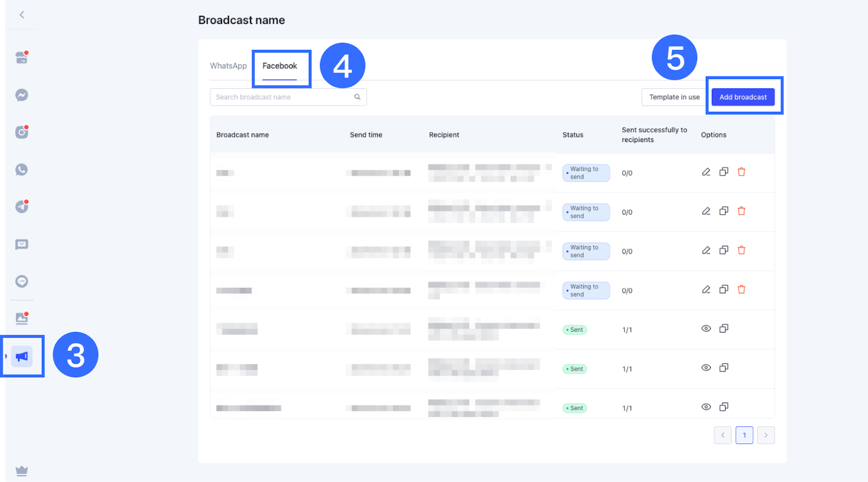Screen dimensions: 868x482
Task: Click the Add broadcast button
Action: coord(743,97)
